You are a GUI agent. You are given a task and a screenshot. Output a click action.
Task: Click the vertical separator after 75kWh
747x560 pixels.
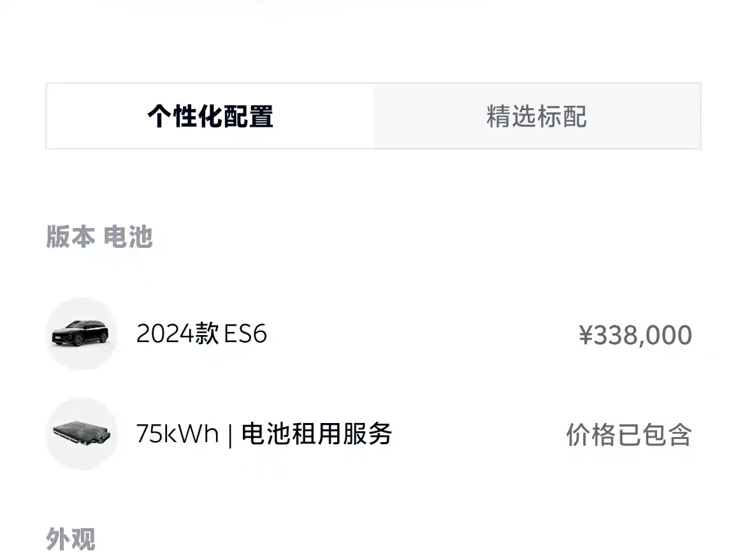point(229,434)
